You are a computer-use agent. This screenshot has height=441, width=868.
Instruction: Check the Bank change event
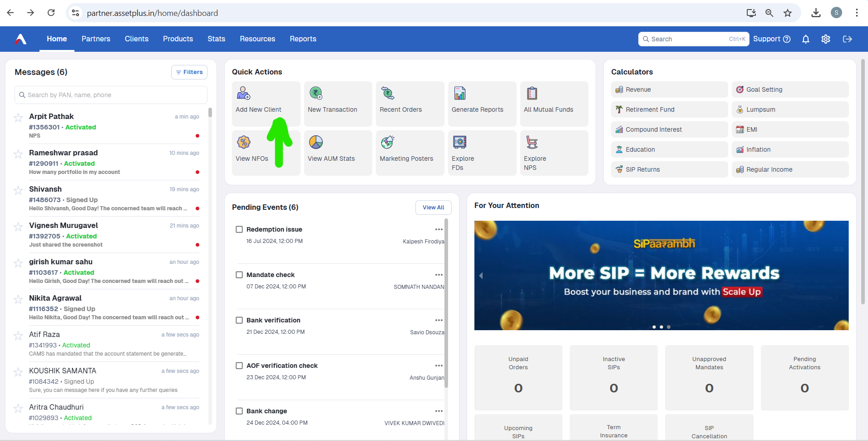(x=239, y=411)
